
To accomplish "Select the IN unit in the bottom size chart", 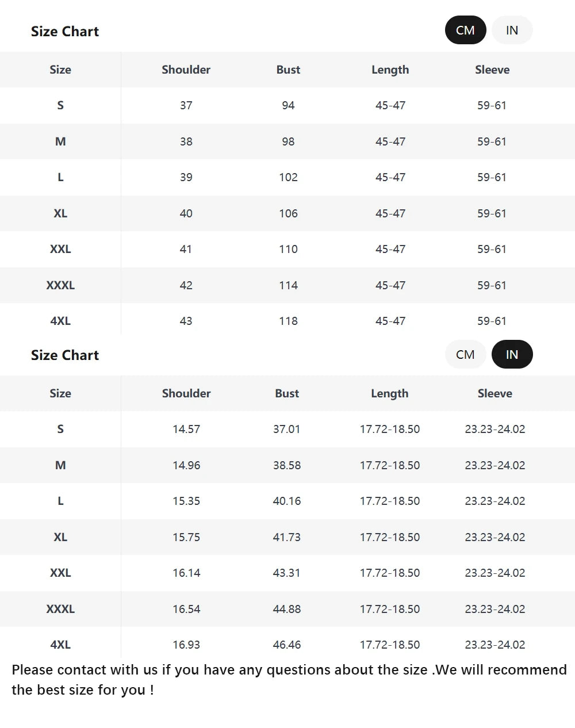I will 512,354.
